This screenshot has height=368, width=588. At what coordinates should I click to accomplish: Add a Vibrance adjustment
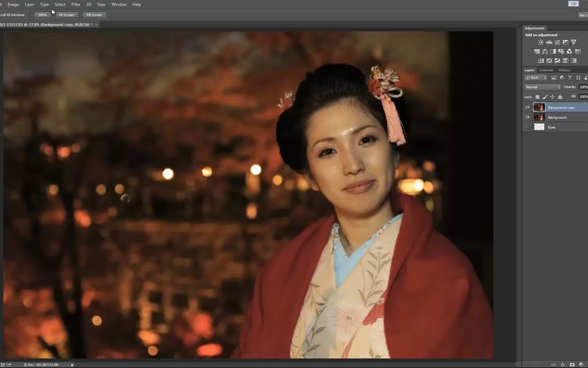click(574, 42)
